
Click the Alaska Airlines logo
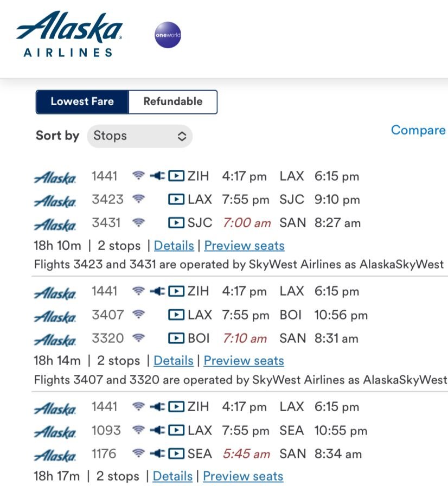(x=69, y=35)
